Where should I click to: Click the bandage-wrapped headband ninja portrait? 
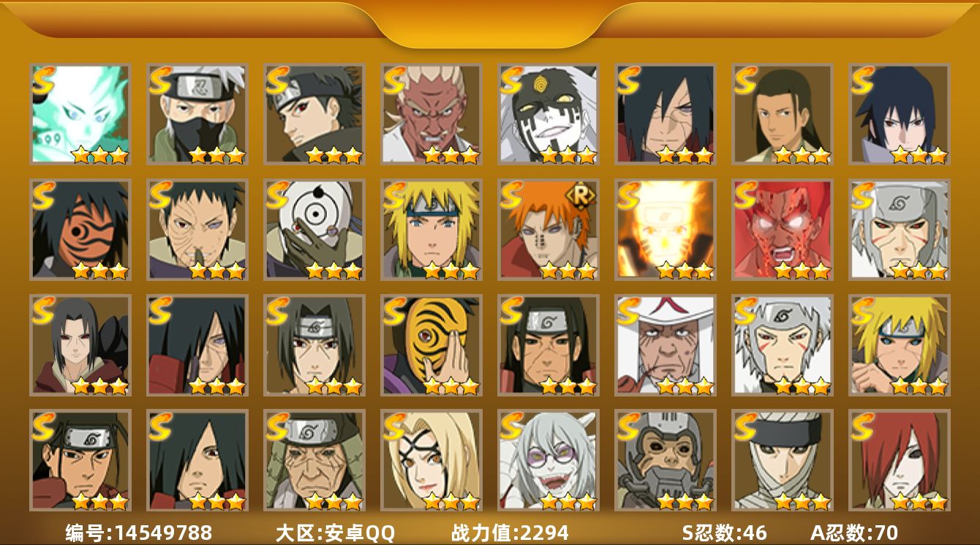pyautogui.click(x=783, y=461)
